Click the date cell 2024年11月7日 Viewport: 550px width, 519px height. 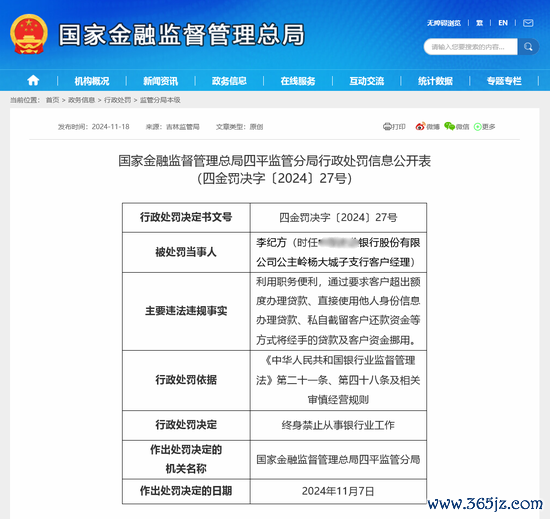(338, 491)
